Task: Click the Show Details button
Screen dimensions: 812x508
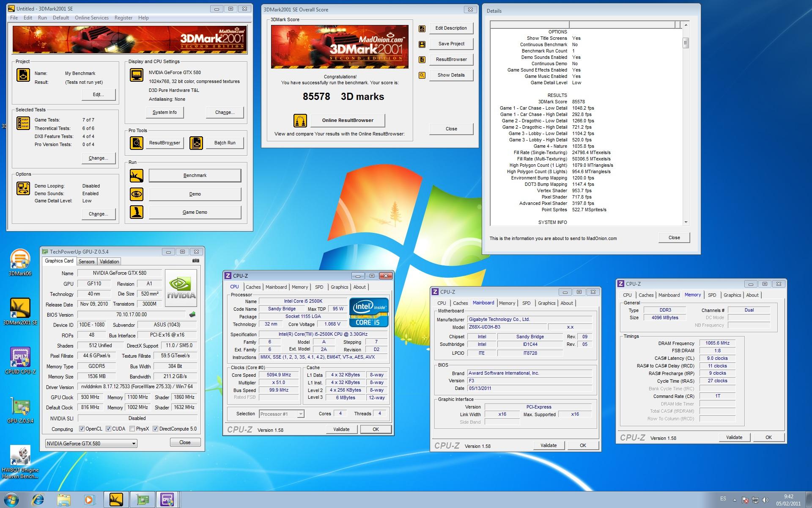Action: pos(451,75)
